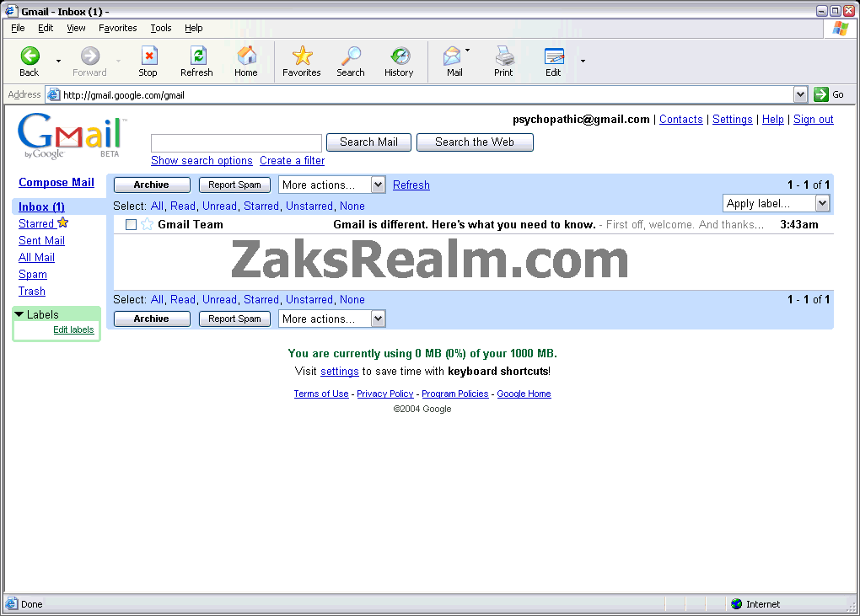Click Show search options link
The width and height of the screenshot is (860, 616).
202,161
